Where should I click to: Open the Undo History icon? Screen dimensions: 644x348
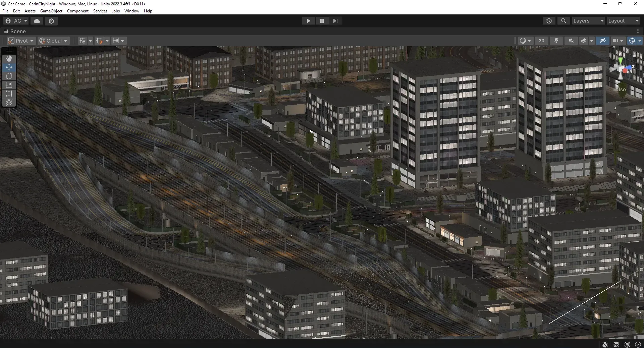[549, 21]
